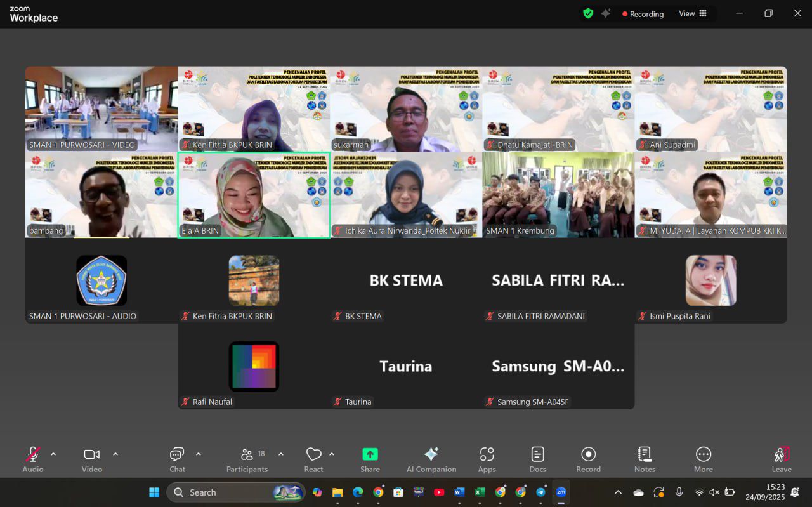Expand the Video settings chevron
812x507 pixels.
tap(115, 454)
